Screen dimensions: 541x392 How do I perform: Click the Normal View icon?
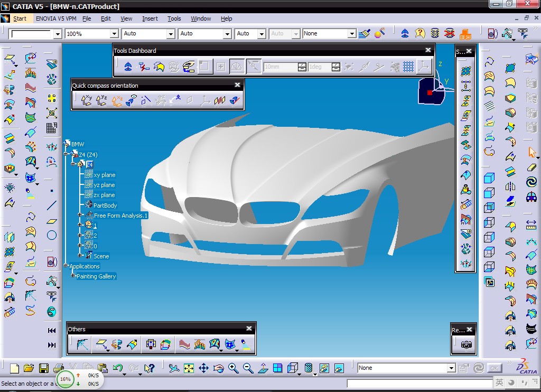263,368
